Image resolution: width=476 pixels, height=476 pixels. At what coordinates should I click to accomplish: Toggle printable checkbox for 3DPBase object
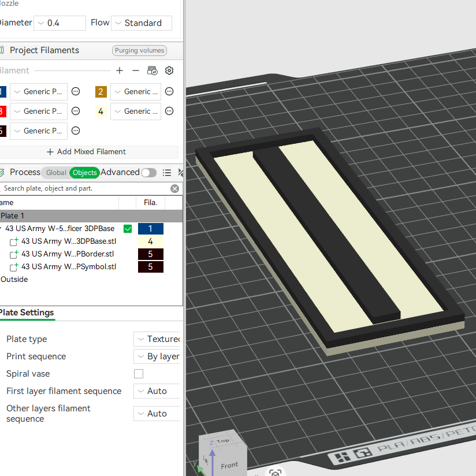[128, 229]
